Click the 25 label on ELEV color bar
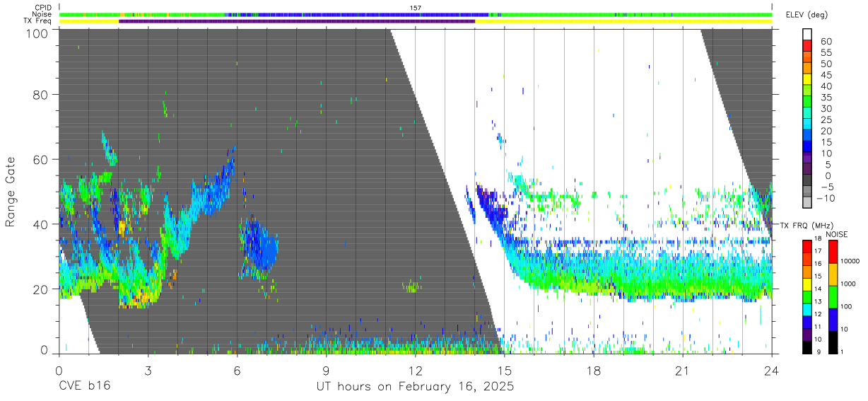 826,120
